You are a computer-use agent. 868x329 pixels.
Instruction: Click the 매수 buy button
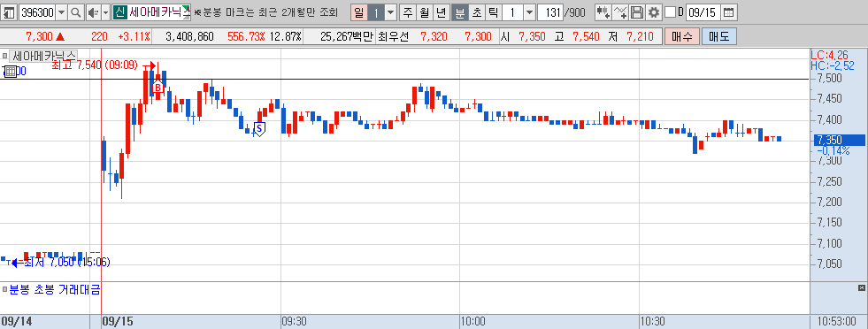click(682, 37)
